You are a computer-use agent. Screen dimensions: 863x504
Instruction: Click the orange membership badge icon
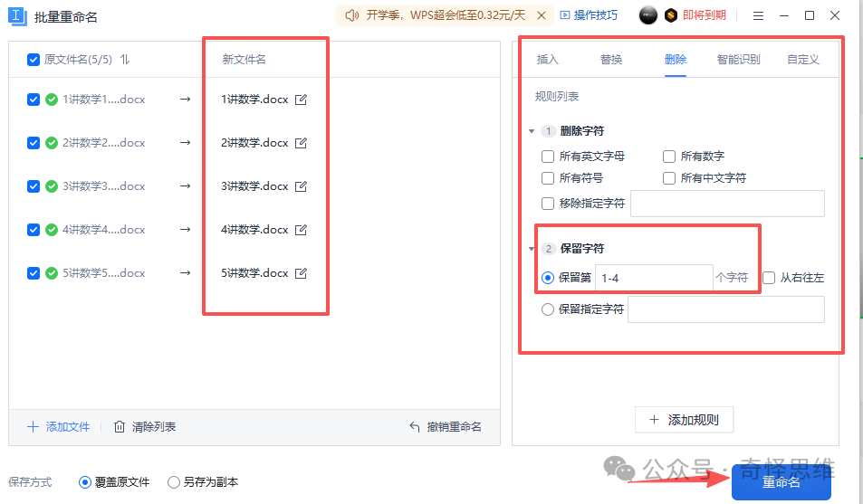(670, 15)
